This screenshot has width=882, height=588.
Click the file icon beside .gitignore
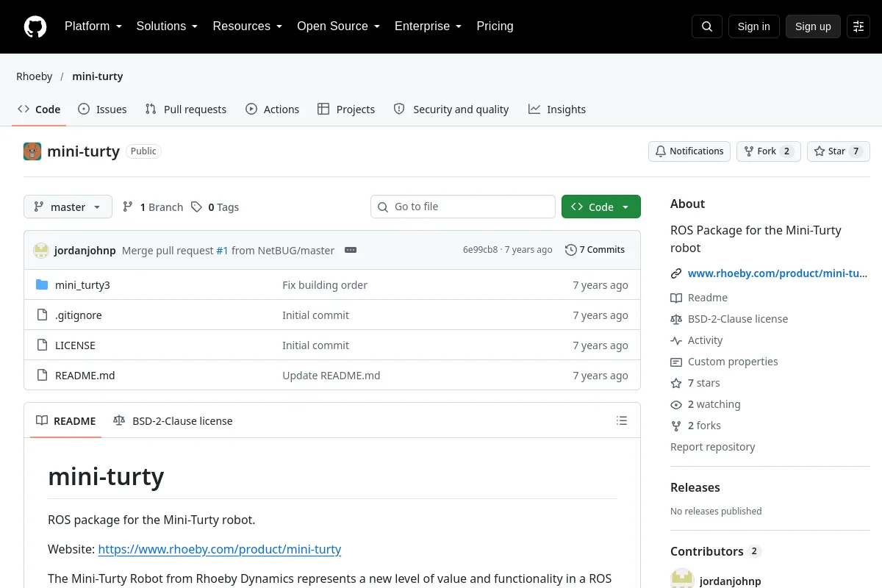[42, 315]
